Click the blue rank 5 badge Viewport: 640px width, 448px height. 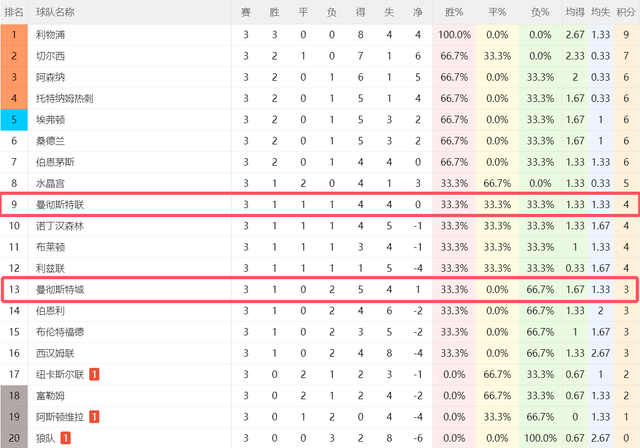14,119
